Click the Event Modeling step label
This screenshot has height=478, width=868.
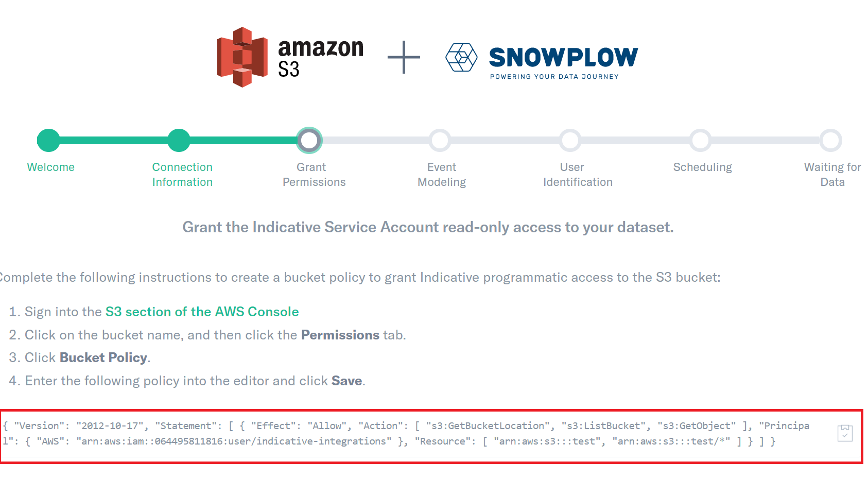pyautogui.click(x=442, y=175)
